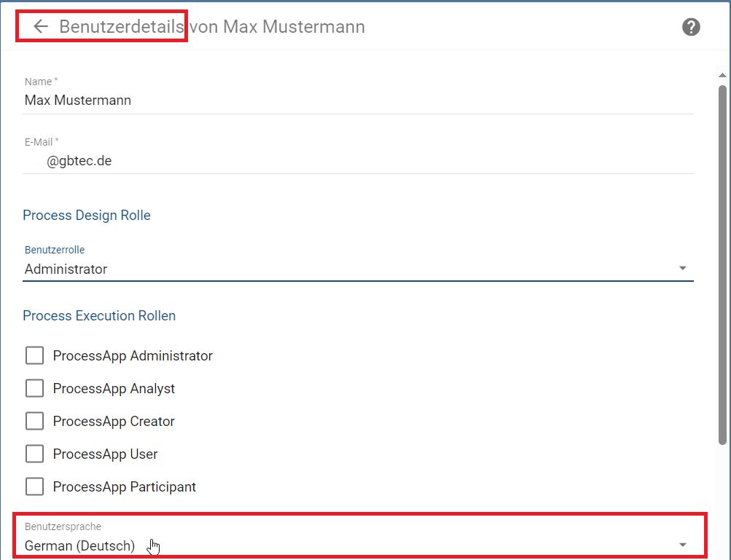Image resolution: width=731 pixels, height=560 pixels.
Task: Click the ProcessApp Administrator label
Action: click(133, 355)
